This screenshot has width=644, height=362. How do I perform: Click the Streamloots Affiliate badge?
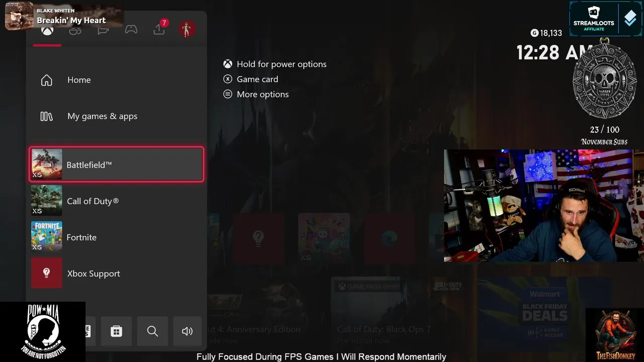[606, 19]
